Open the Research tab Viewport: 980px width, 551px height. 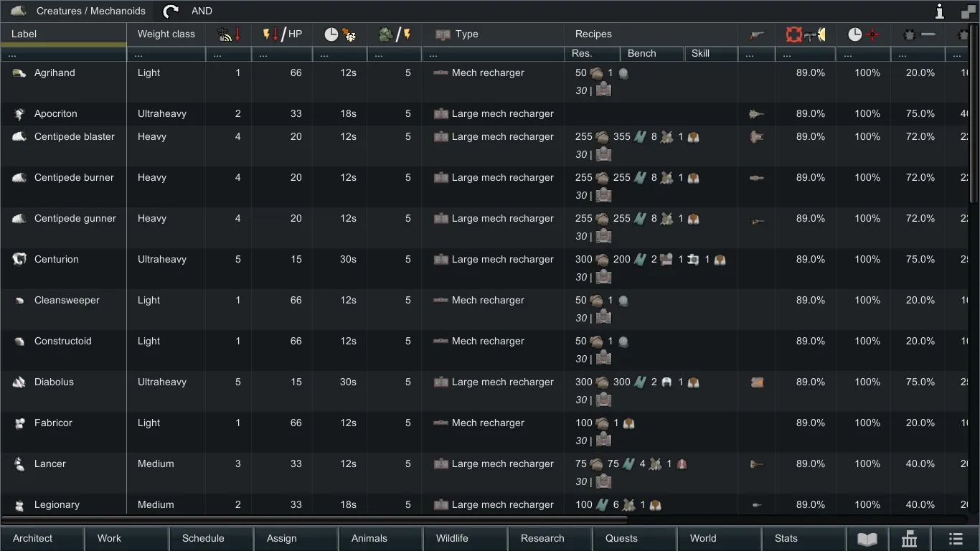[542, 539]
